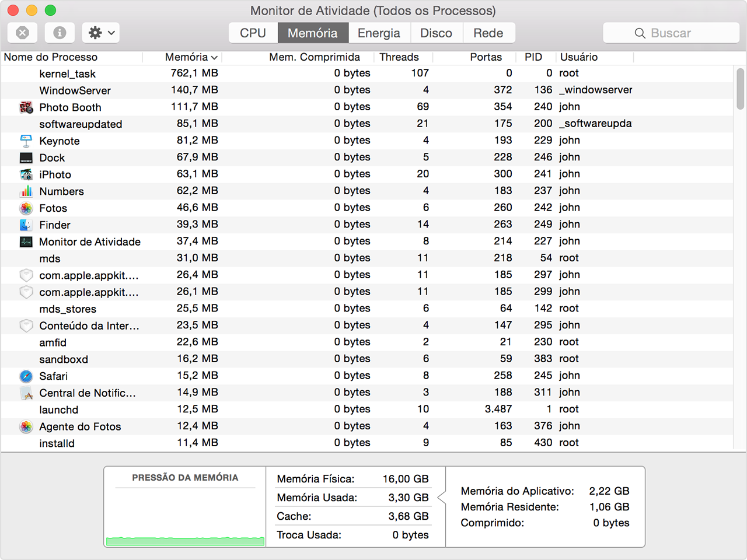Click Memória Usada 3,30 GB value
The image size is (747, 560).
coord(409,498)
